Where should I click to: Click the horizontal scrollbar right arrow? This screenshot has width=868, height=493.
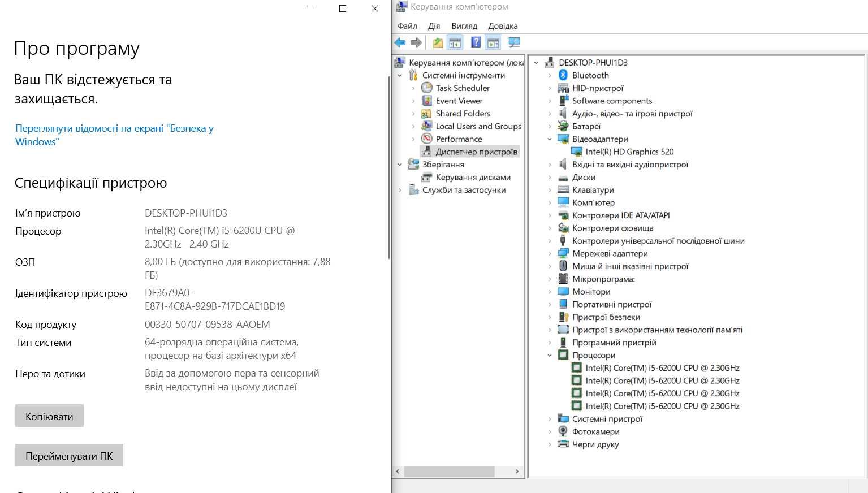[x=517, y=471]
